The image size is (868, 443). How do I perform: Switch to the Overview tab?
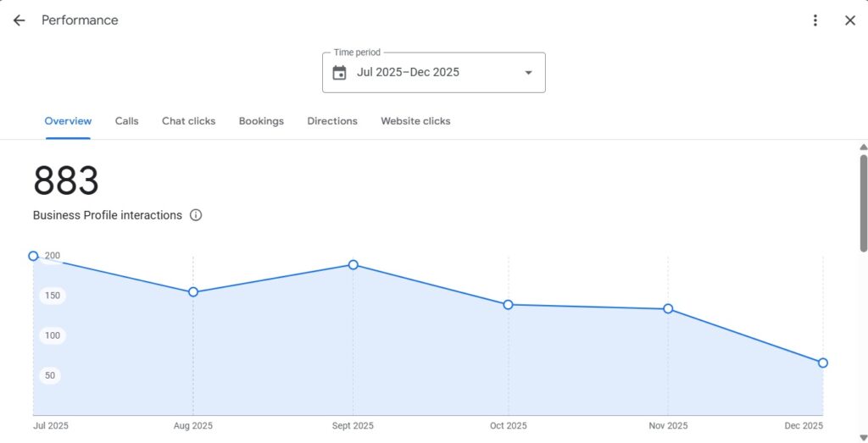point(68,121)
